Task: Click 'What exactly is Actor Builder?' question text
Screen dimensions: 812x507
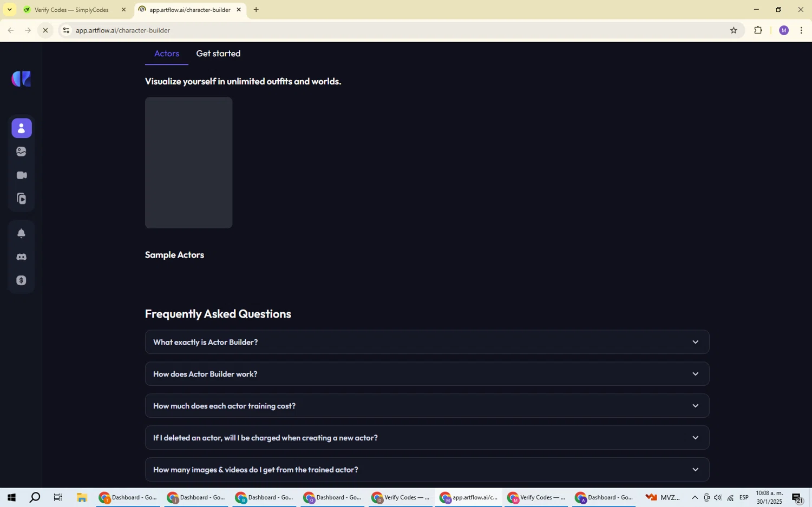Action: pos(206,342)
